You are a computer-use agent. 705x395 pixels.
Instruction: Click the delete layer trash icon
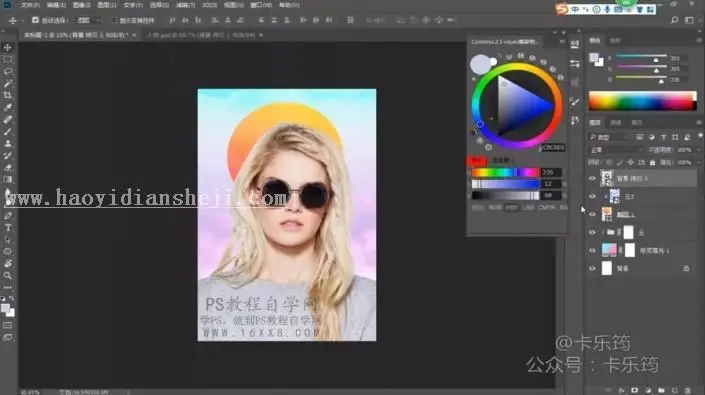(x=687, y=391)
